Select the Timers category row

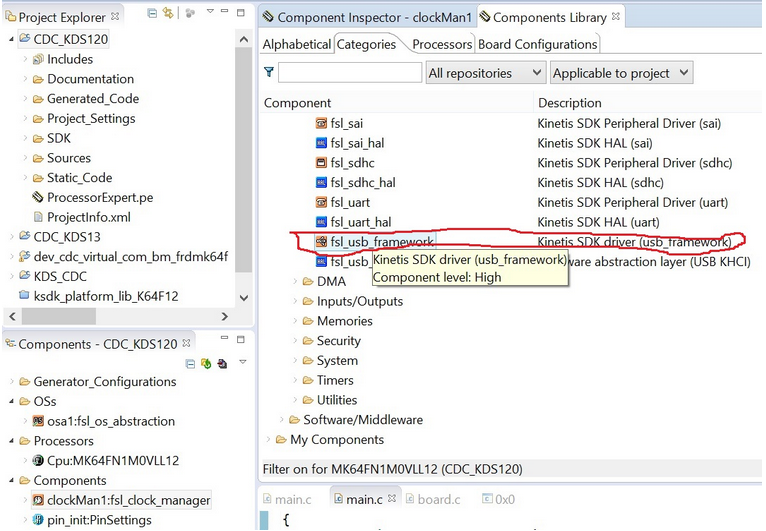coord(335,380)
